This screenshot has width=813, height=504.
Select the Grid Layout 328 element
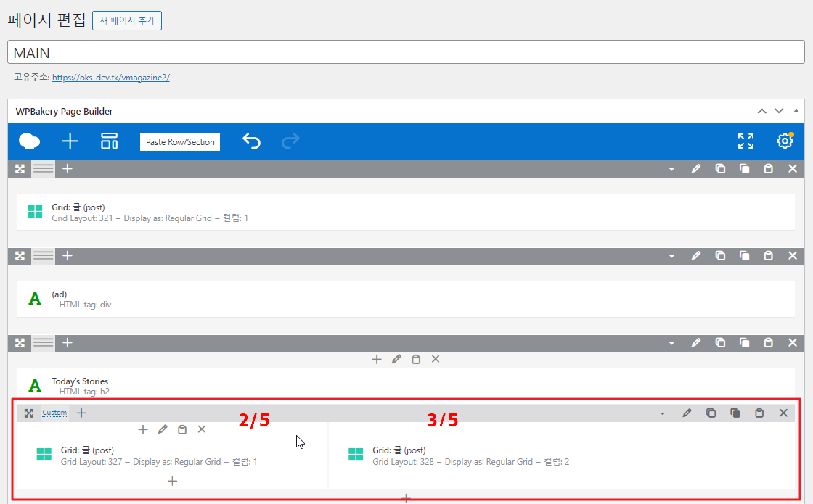point(562,456)
